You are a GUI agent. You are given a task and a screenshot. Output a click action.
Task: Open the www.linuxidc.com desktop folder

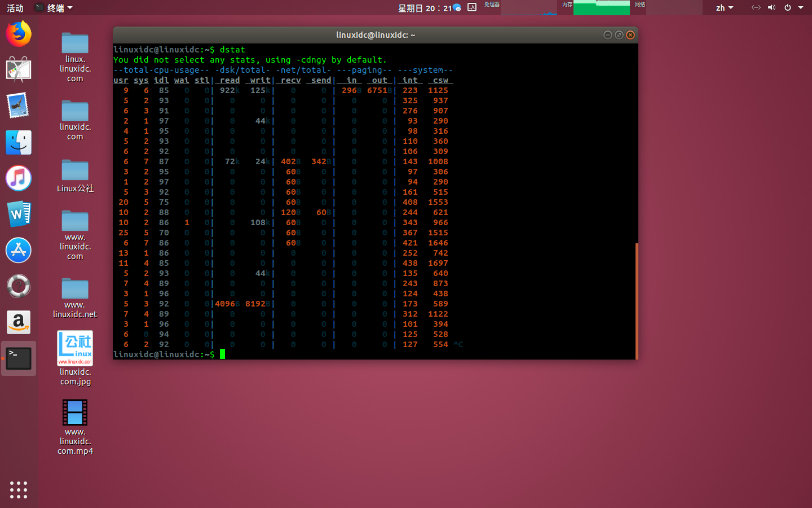click(x=75, y=235)
